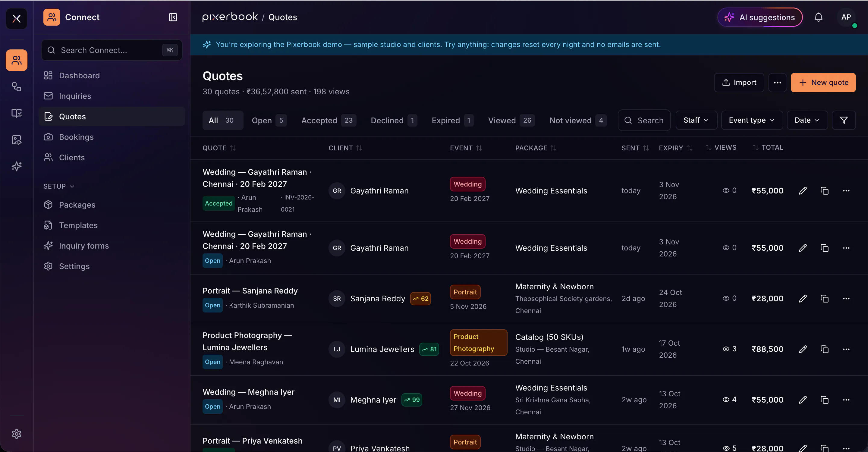Go to Inquiries in the sidebar

click(x=112, y=96)
